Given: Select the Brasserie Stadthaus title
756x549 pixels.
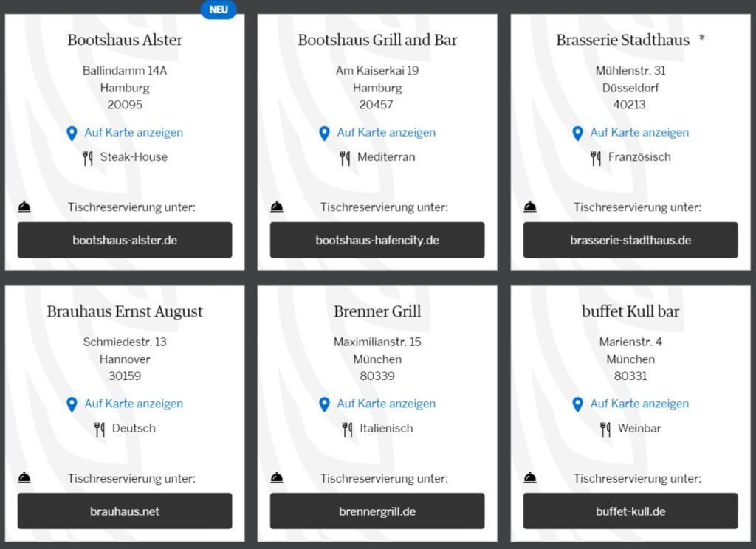Looking at the screenshot, I should [x=622, y=40].
